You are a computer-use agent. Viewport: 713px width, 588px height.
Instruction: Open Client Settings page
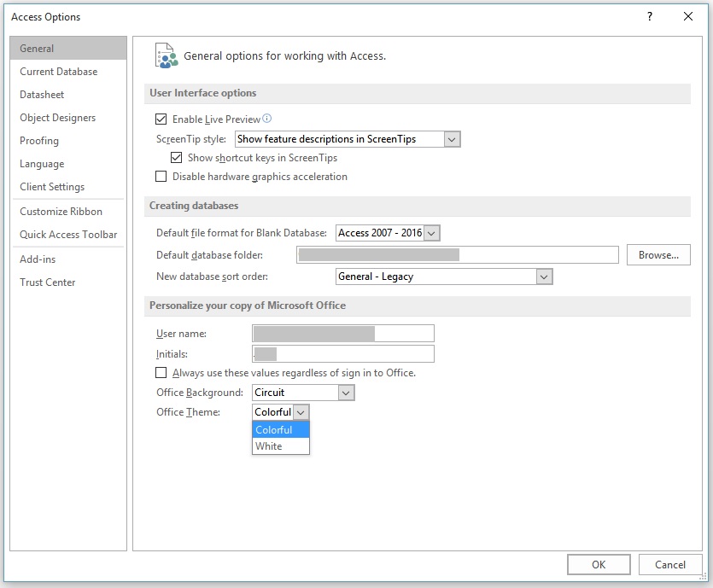pyautogui.click(x=68, y=187)
